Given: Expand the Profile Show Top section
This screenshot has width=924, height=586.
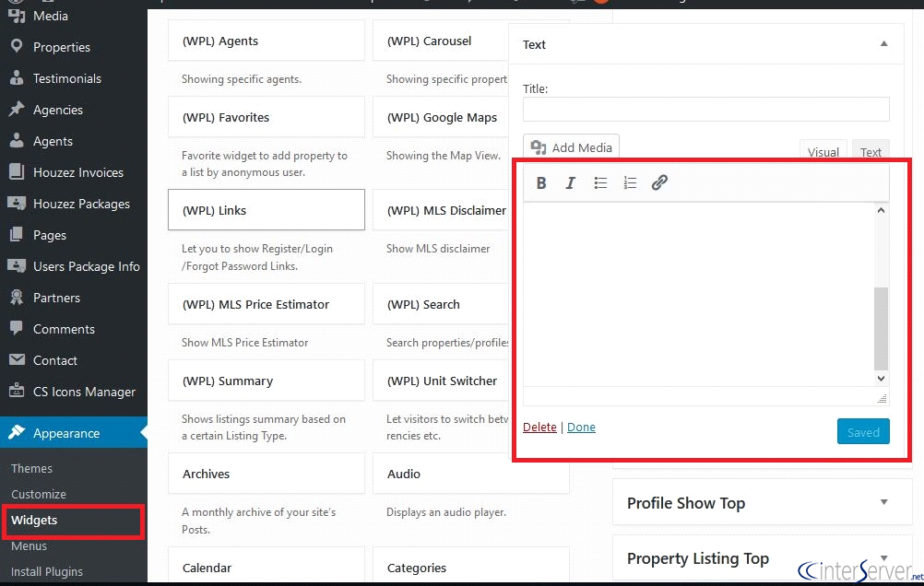Looking at the screenshot, I should click(884, 502).
